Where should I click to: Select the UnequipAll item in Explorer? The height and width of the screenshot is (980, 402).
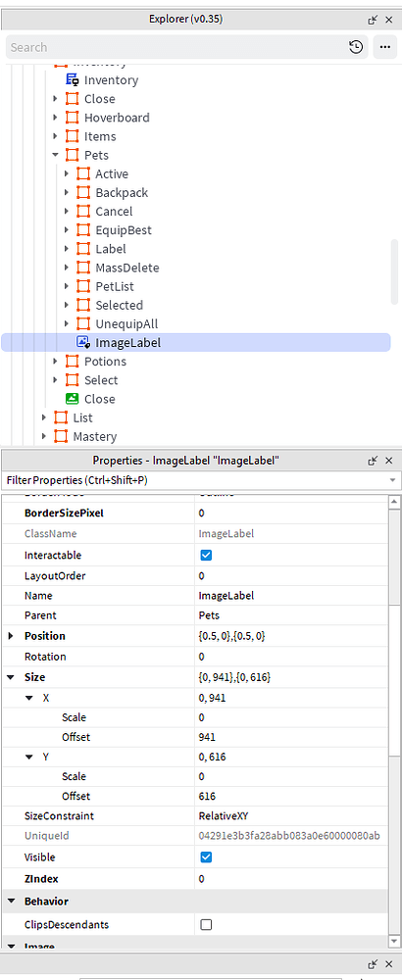pyautogui.click(x=126, y=323)
